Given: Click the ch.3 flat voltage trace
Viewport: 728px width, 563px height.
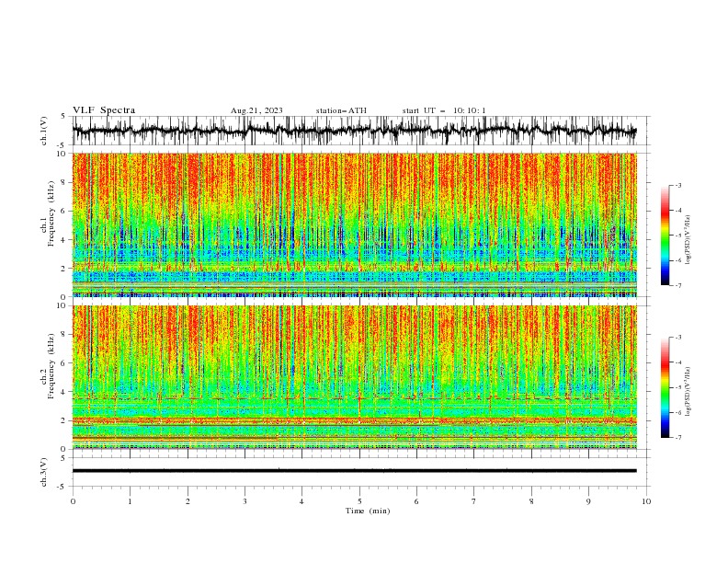Looking at the screenshot, I should 354,471.
